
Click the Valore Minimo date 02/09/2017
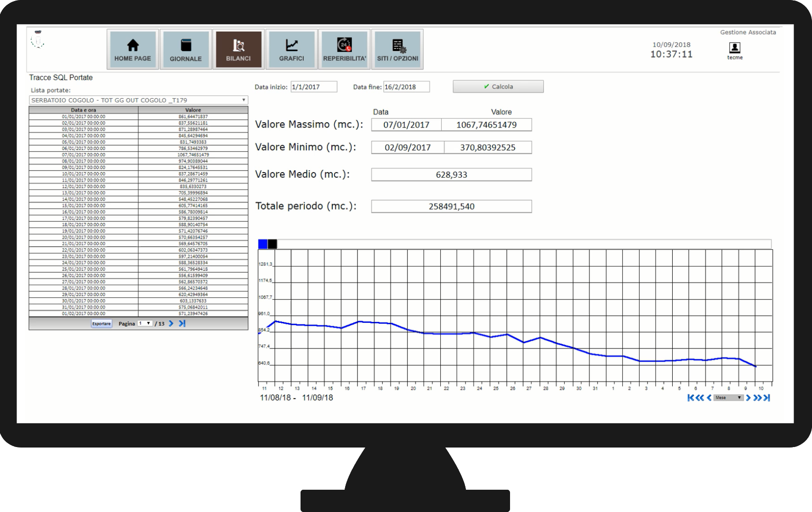coord(408,147)
